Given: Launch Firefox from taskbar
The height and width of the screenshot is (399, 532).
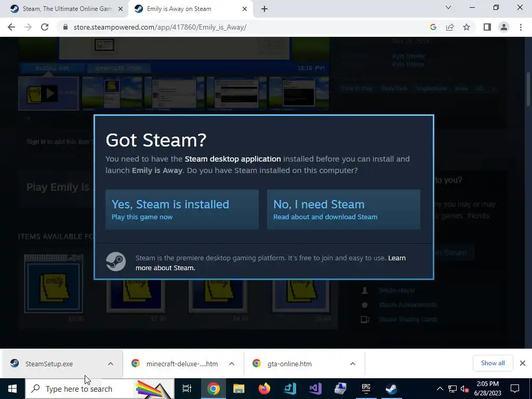Looking at the screenshot, I should (264, 389).
